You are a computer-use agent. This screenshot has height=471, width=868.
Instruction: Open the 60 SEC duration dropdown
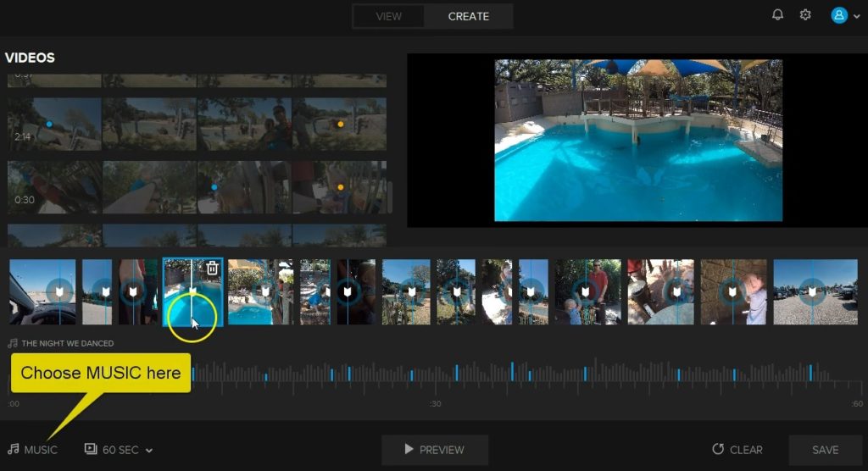(119, 450)
